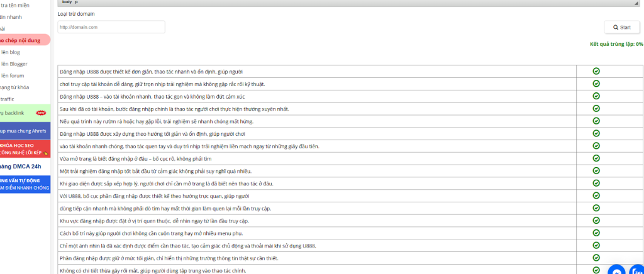Click check icon for 'Phần đăng nhập được giữ' row

[596, 258]
